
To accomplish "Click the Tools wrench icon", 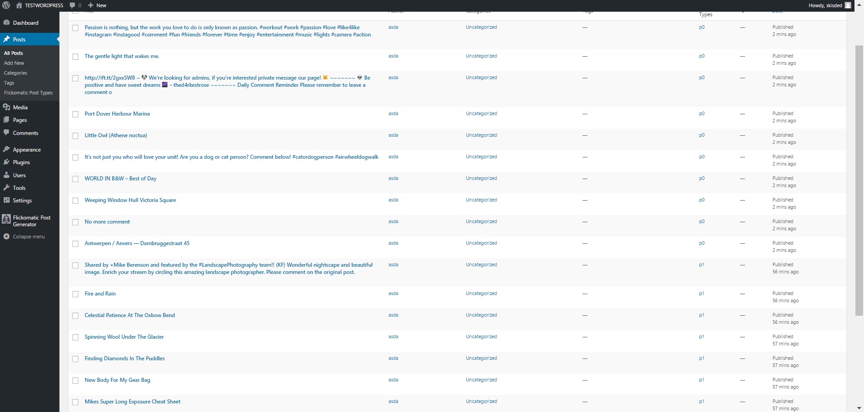I will coord(6,188).
